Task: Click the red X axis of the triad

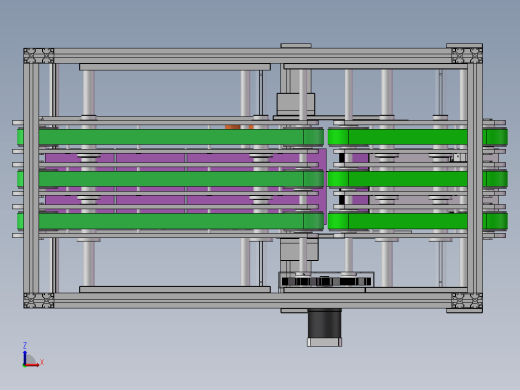Action: point(33,365)
